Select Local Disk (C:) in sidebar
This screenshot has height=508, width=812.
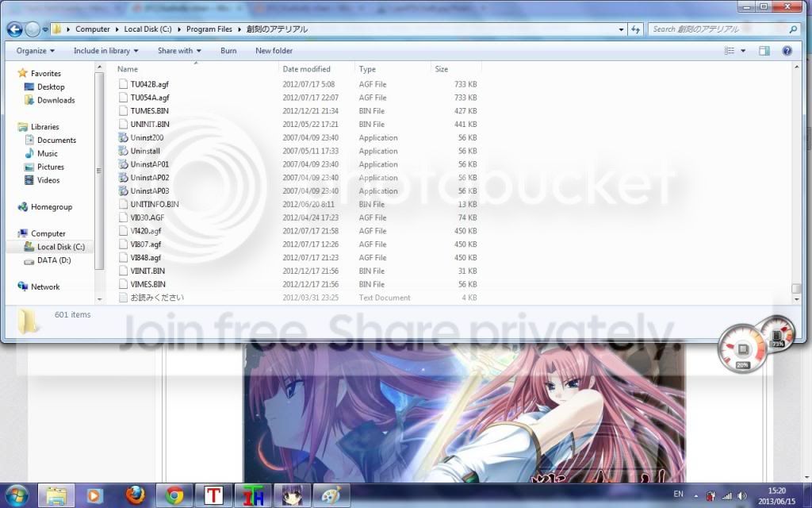pos(60,247)
